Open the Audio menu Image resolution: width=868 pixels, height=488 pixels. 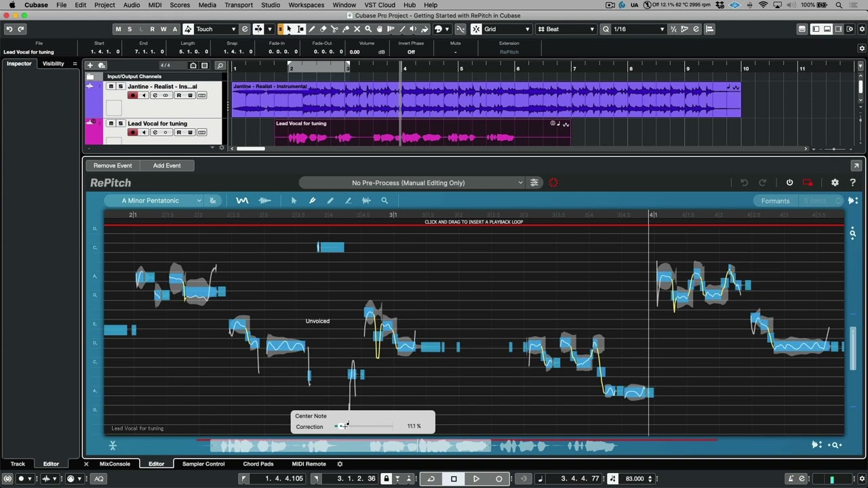click(x=132, y=5)
